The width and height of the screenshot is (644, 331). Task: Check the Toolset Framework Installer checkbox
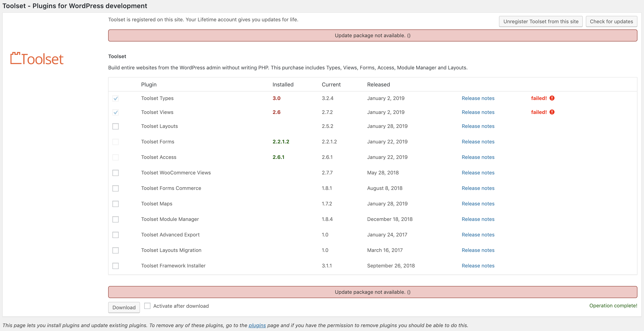pos(116,266)
